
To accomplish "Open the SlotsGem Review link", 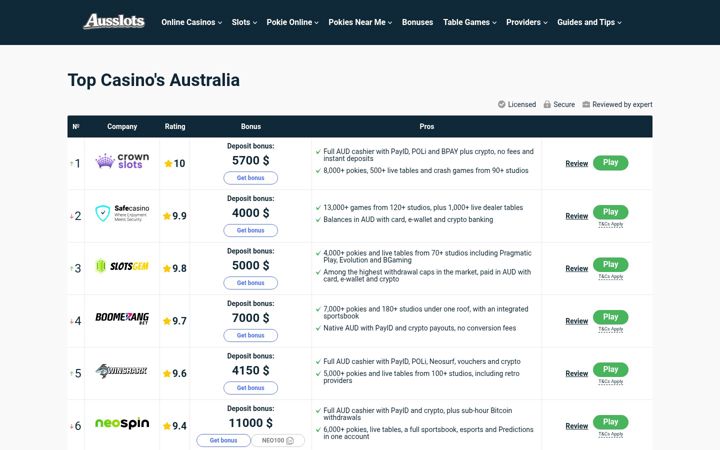I will (x=577, y=269).
